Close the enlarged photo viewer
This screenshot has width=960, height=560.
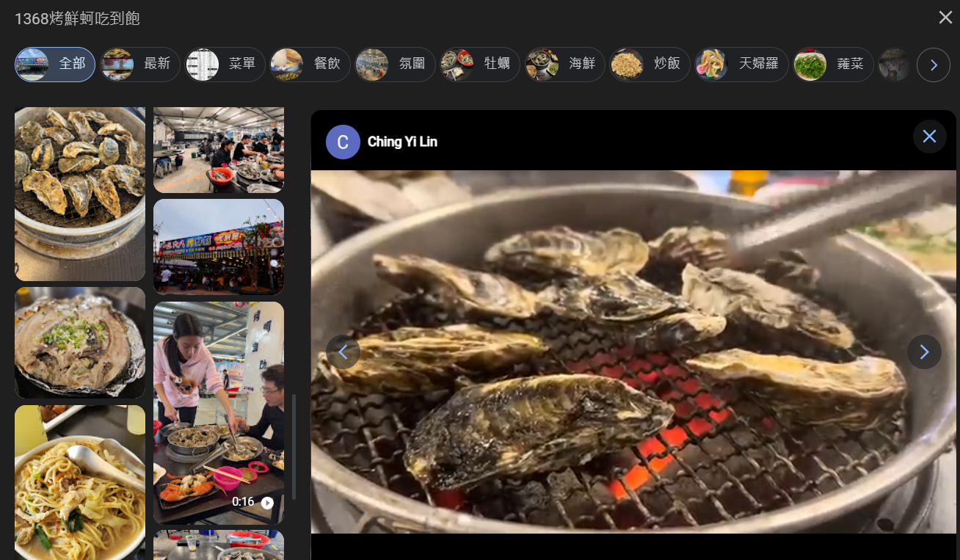pos(929,137)
